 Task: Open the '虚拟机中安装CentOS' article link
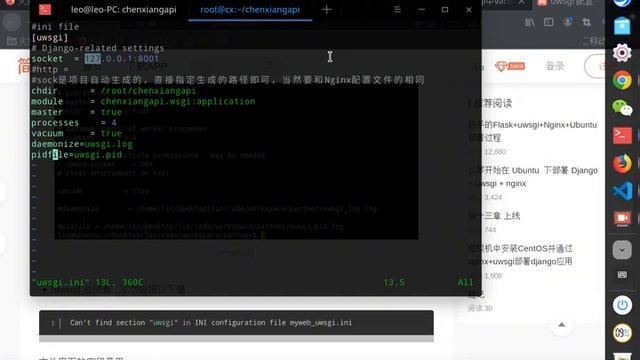[520, 255]
